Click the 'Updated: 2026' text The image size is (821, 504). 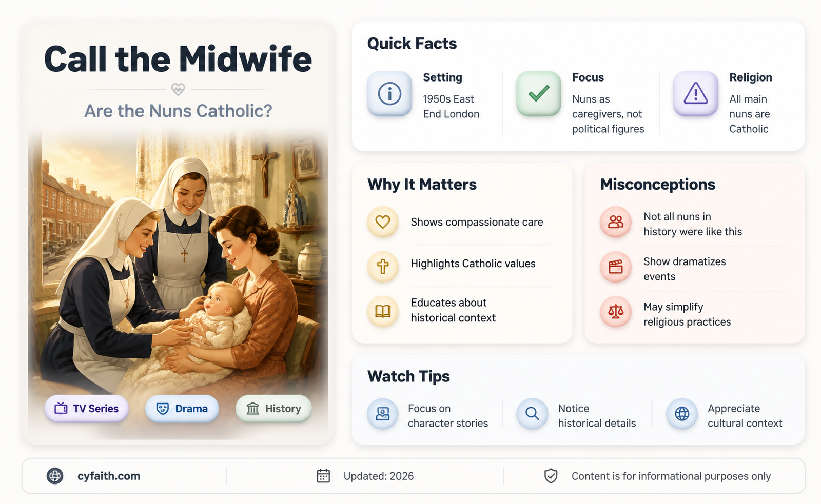pos(379,476)
